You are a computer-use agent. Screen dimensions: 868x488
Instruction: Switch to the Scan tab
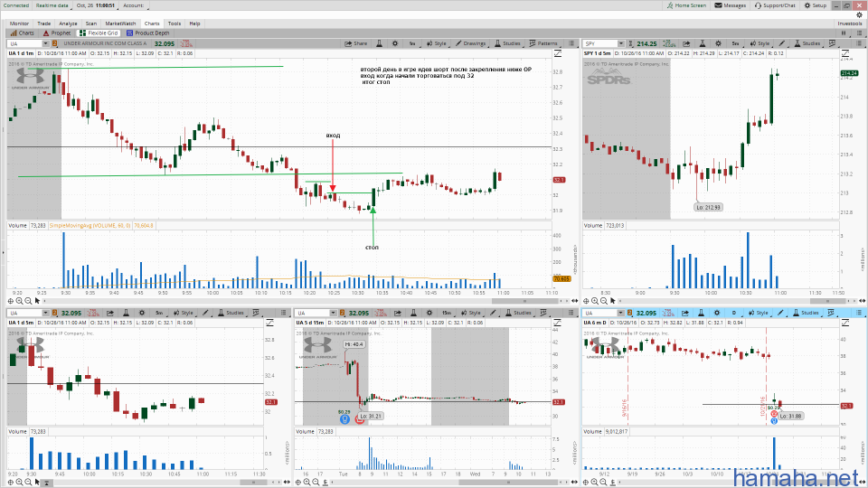click(x=91, y=23)
